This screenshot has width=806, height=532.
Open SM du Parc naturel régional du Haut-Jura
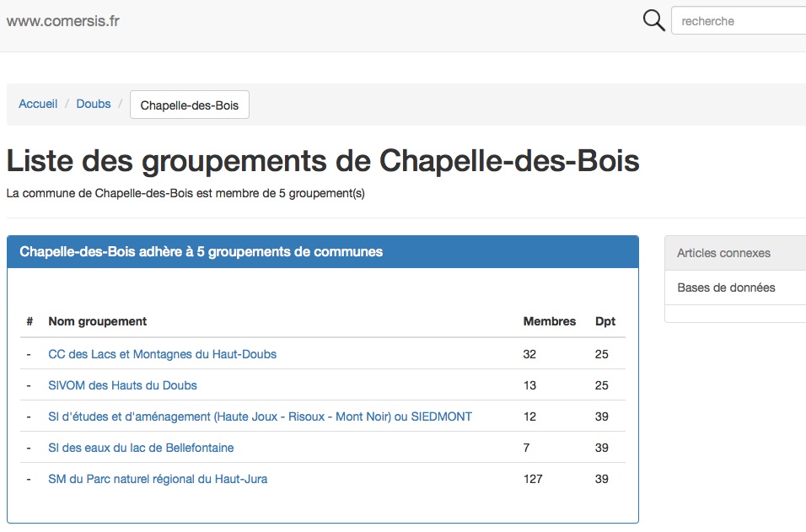point(158,479)
